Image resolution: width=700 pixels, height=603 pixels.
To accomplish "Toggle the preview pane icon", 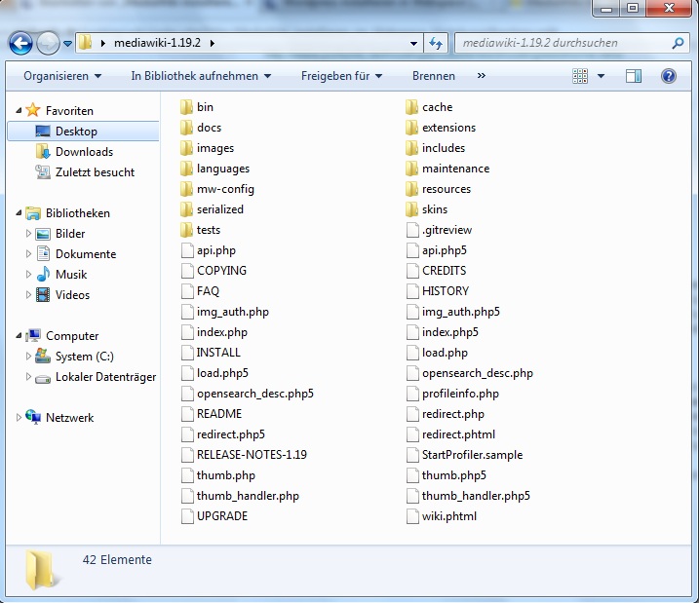I will pos(634,76).
